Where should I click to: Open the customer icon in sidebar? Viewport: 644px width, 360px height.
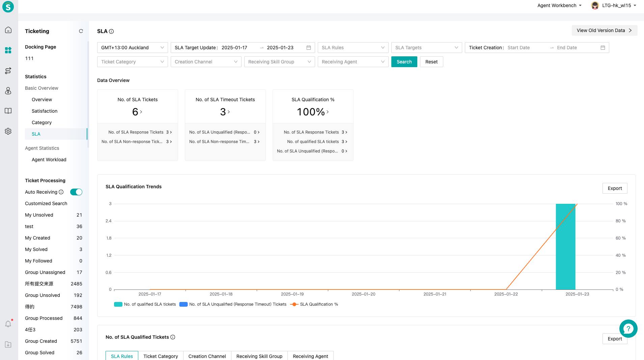click(x=8, y=91)
